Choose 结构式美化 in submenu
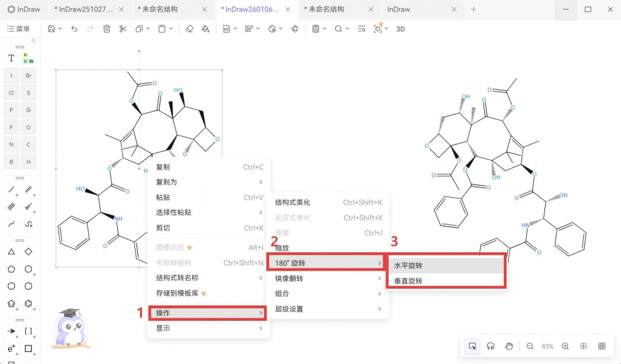 (329, 202)
